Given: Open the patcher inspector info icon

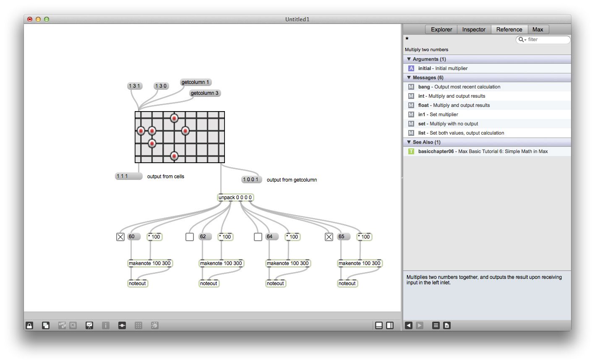Looking at the screenshot, I should tap(105, 325).
